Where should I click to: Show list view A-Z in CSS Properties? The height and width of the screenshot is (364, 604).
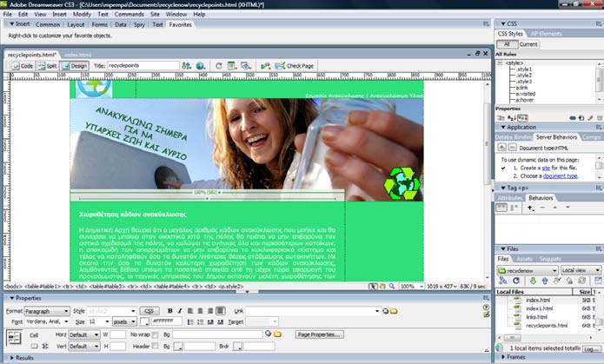(511, 118)
